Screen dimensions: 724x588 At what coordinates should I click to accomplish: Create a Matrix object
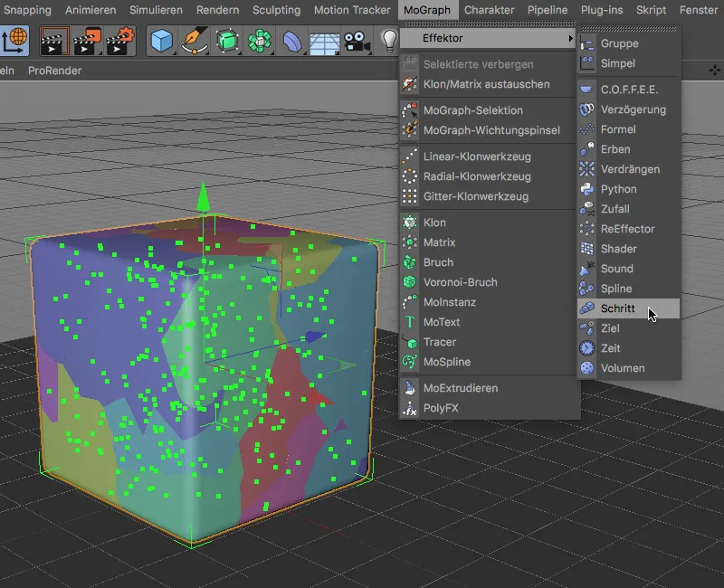click(x=488, y=242)
